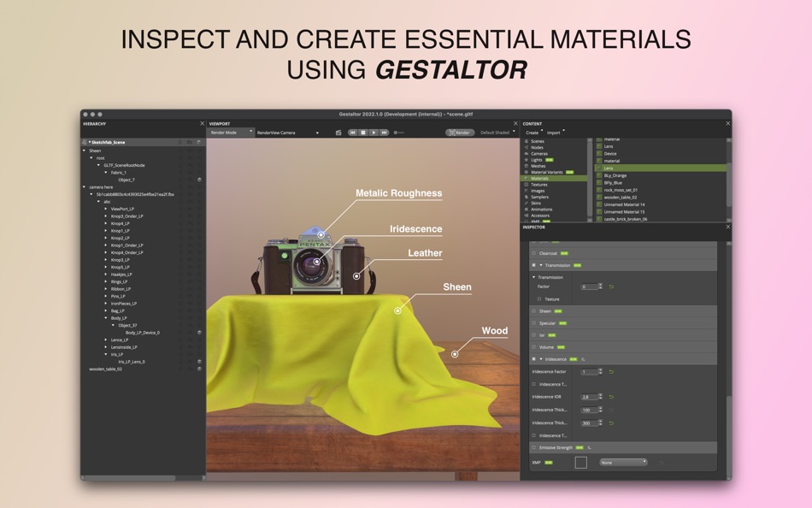The width and height of the screenshot is (812, 508).
Task: Enable the Ior extension checkbox
Action: click(x=534, y=335)
